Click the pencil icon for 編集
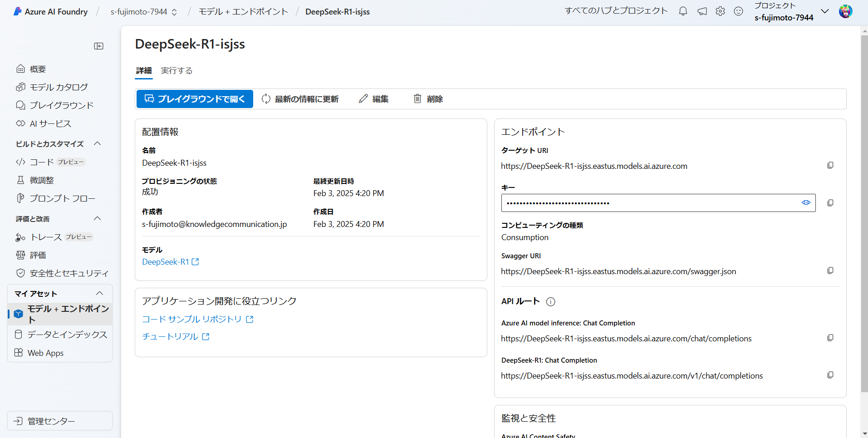 [x=363, y=99]
